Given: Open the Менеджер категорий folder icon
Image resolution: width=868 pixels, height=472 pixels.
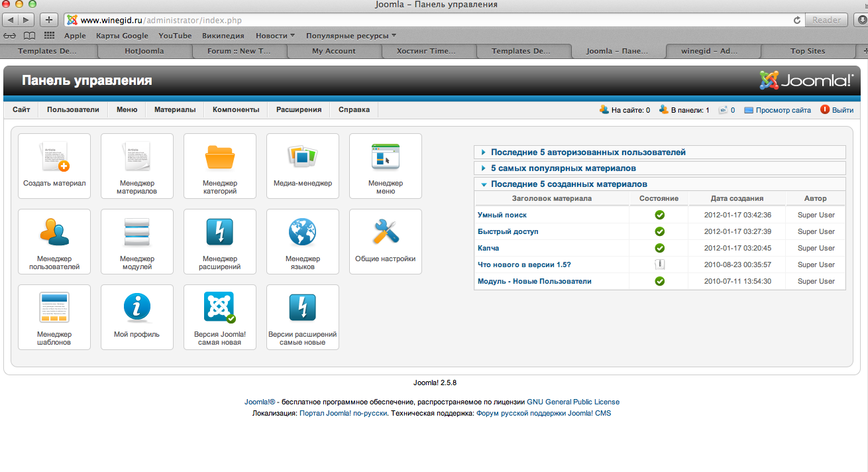Looking at the screenshot, I should pyautogui.click(x=220, y=166).
